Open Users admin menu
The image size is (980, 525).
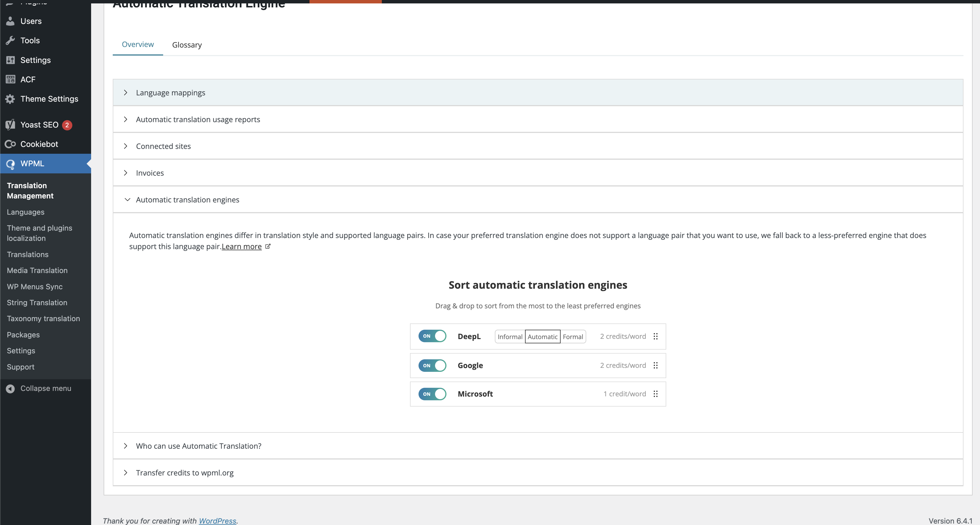46,21
